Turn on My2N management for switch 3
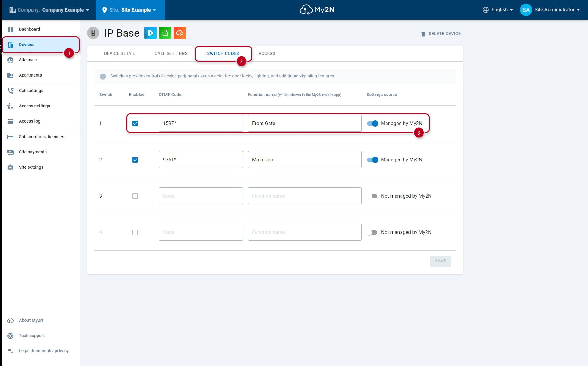 point(372,196)
